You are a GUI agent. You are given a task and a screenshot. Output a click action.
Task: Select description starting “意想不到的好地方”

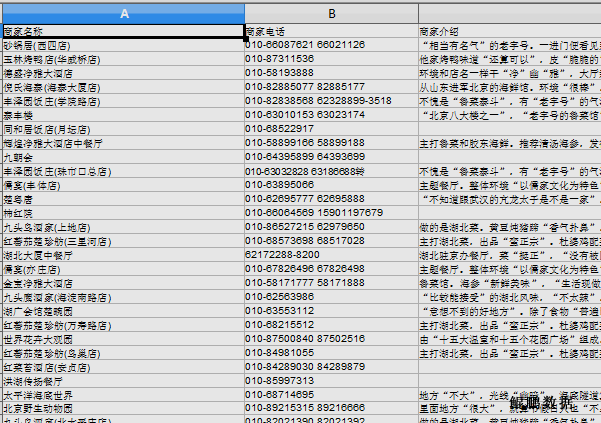click(510, 311)
